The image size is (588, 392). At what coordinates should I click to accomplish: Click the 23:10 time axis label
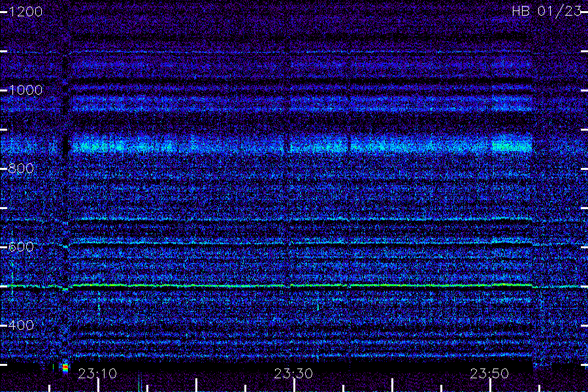click(97, 374)
